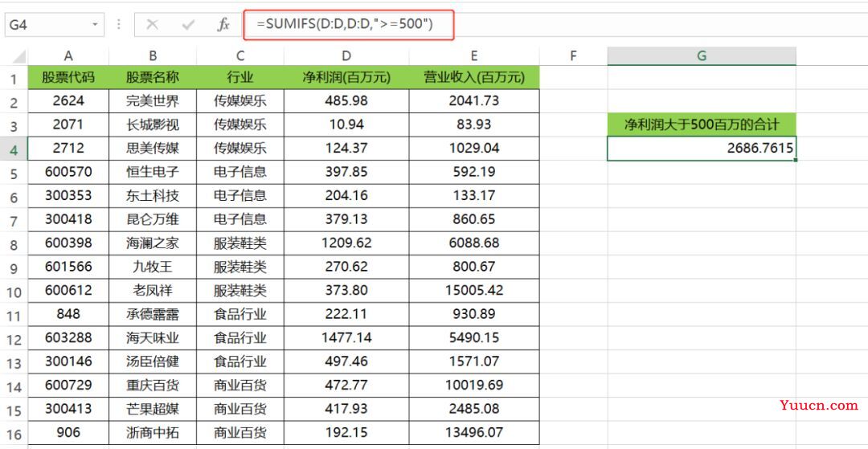Image resolution: width=868 pixels, height=449 pixels.
Task: Select net profit cell 1209.62
Action: click(x=346, y=243)
